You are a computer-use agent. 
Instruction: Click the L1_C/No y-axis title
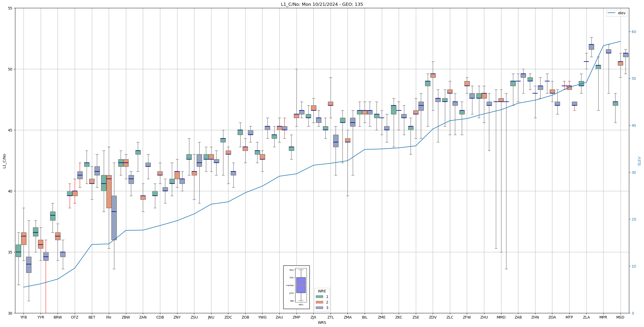[x=4, y=161]
